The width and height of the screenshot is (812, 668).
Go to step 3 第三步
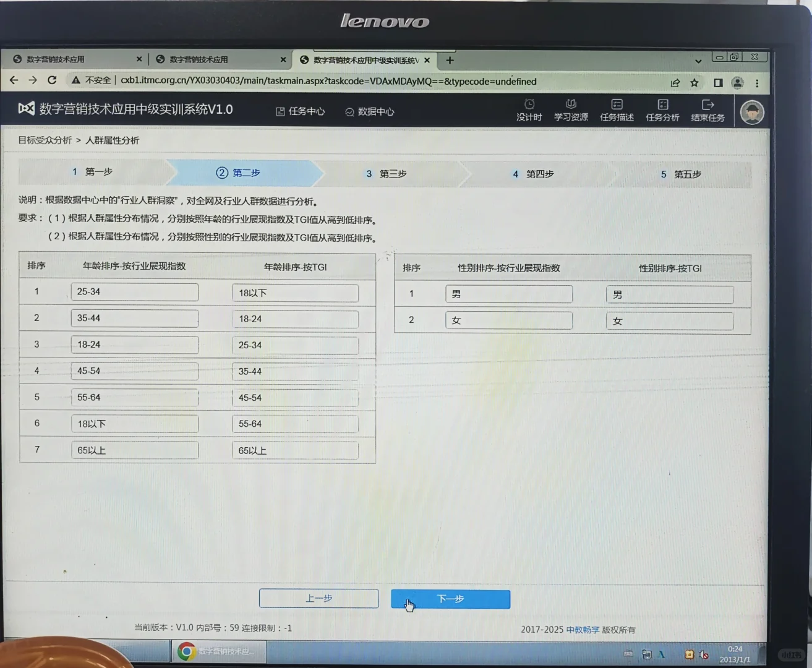coord(387,174)
